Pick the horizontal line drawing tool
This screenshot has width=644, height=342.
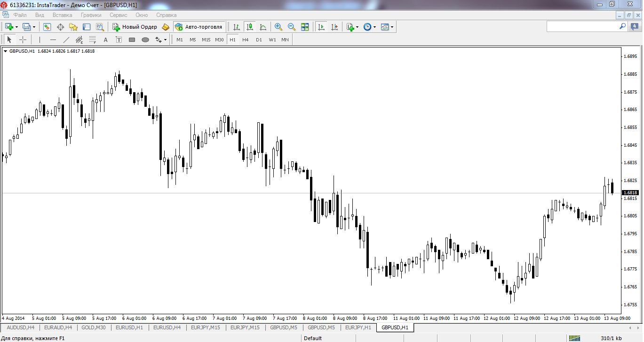tap(53, 40)
